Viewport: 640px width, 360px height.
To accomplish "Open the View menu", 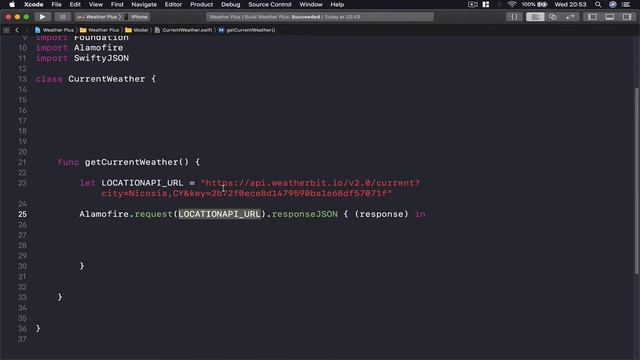I will [x=96, y=4].
